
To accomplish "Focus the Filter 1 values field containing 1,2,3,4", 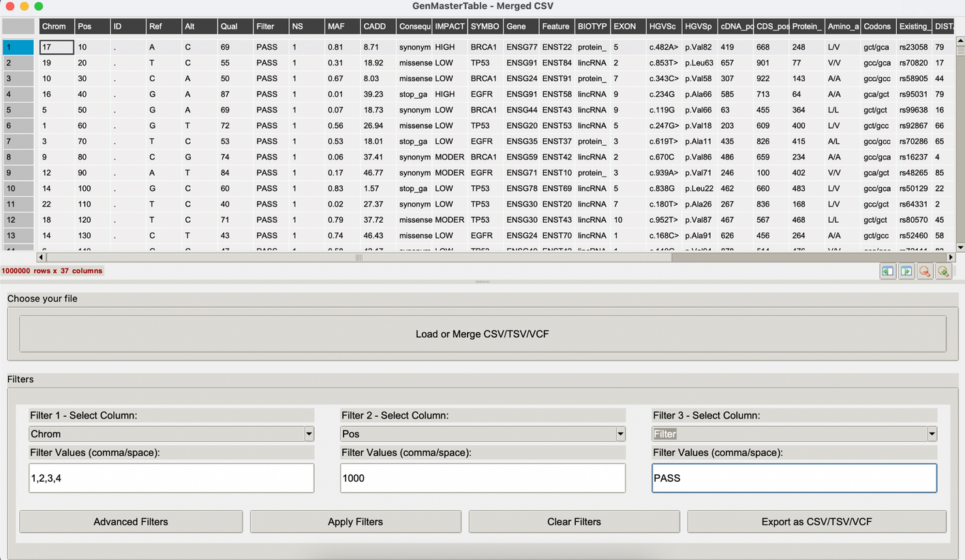I will 171,478.
